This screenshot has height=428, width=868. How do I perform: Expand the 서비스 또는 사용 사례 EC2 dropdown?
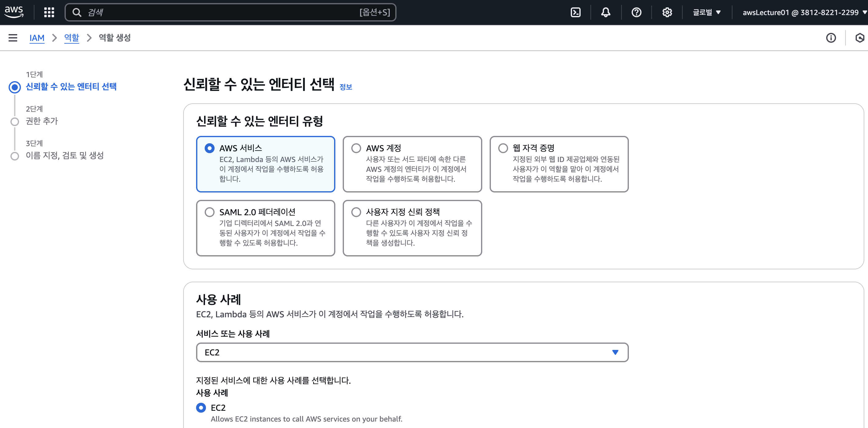tap(412, 352)
